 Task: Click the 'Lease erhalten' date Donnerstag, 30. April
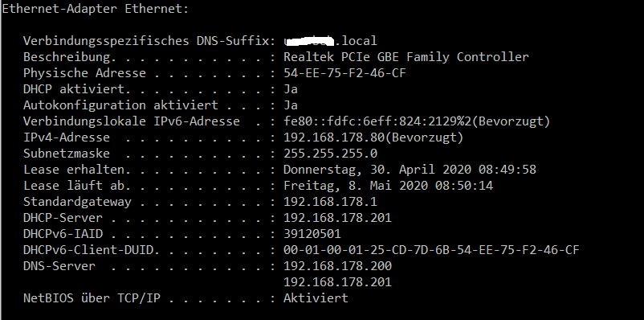[x=410, y=170]
